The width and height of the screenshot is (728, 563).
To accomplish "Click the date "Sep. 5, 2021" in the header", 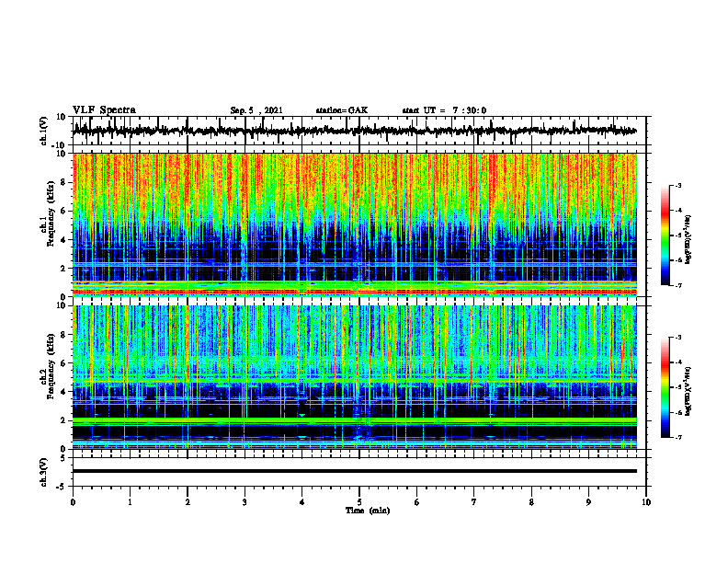I will 256,110.
